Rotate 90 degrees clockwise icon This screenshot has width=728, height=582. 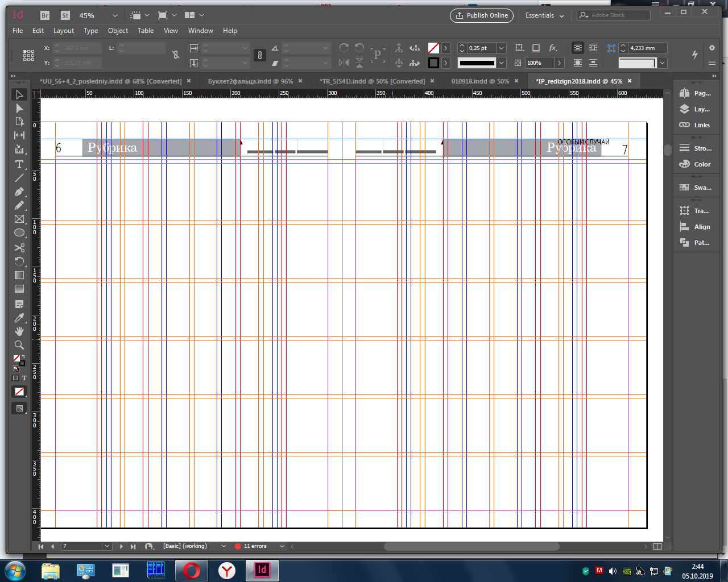coord(344,48)
